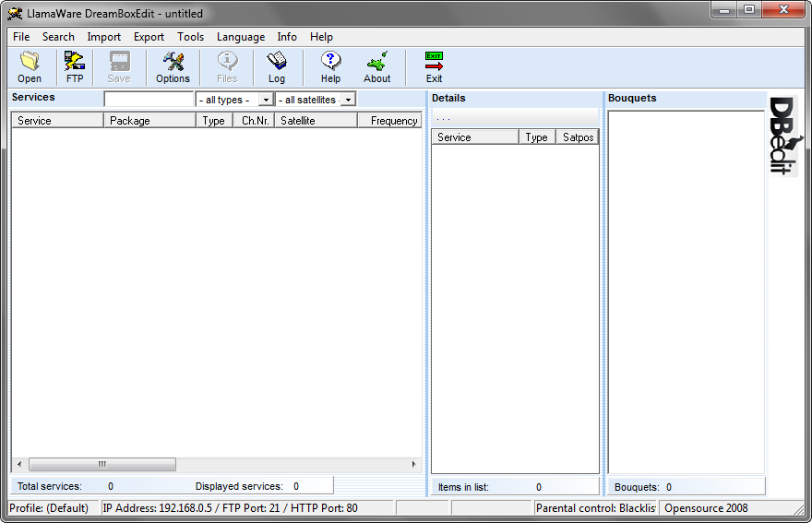Click the Services panel heading
812x523 pixels.
click(33, 97)
